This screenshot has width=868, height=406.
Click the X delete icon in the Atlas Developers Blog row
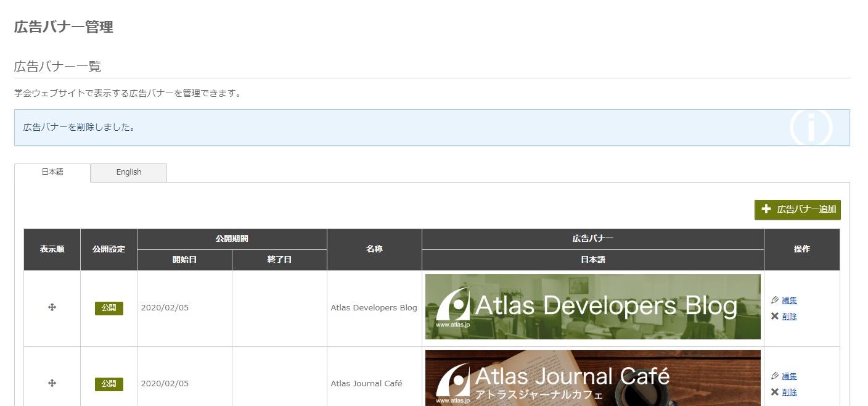click(x=775, y=316)
